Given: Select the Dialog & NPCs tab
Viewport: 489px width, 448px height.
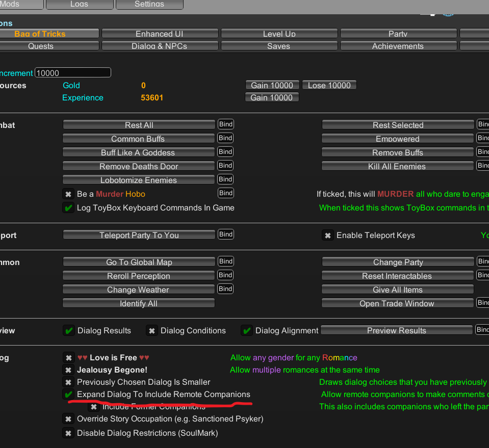Looking at the screenshot, I should (160, 45).
